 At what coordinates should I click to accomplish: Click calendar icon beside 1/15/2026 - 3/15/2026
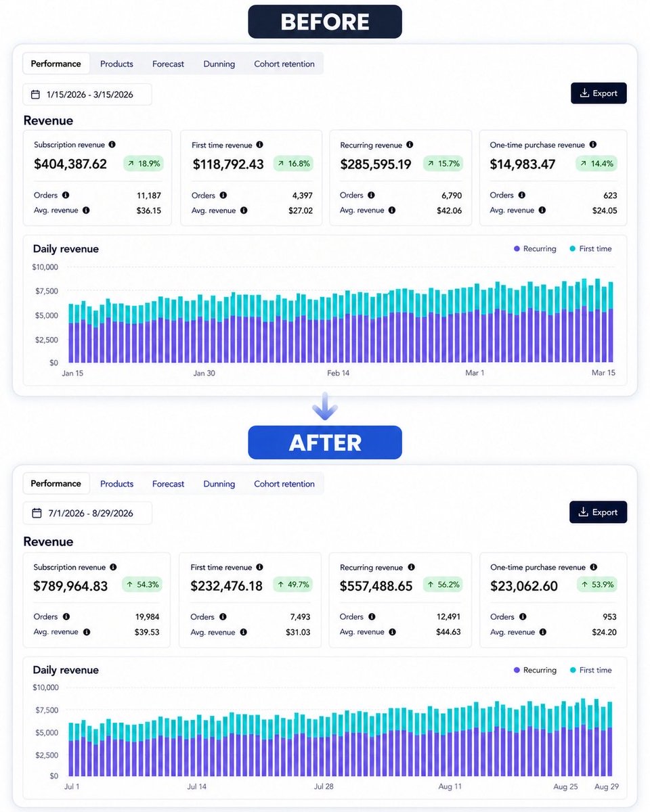coord(37,95)
